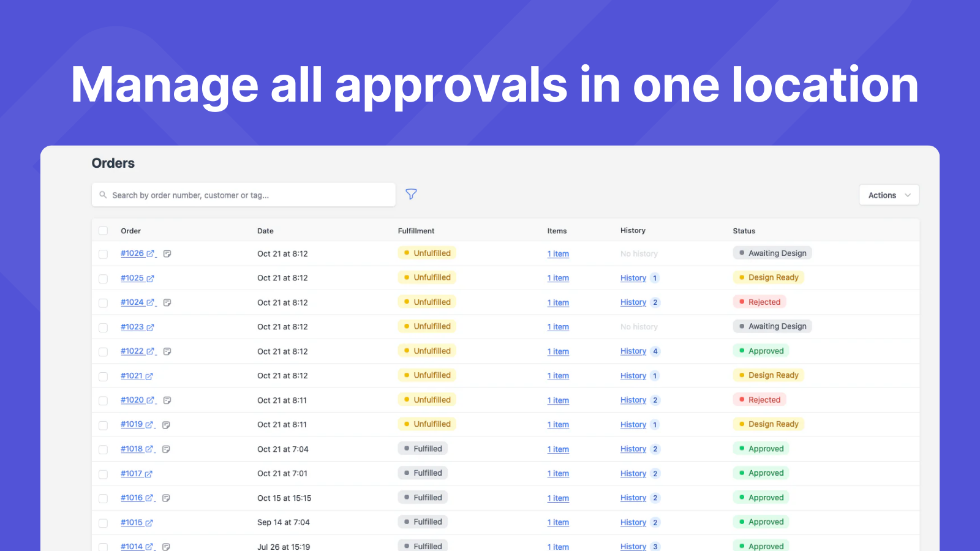The image size is (980, 551).
Task: Open the note icon beside order #1022
Action: [x=167, y=351]
